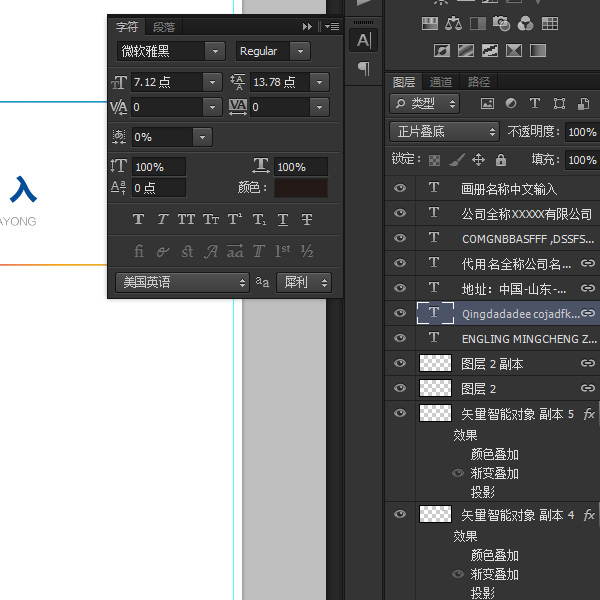Image resolution: width=600 pixels, height=600 pixels.
Task: Open fx effects on 矢量智能对象 副本 5
Action: (589, 413)
